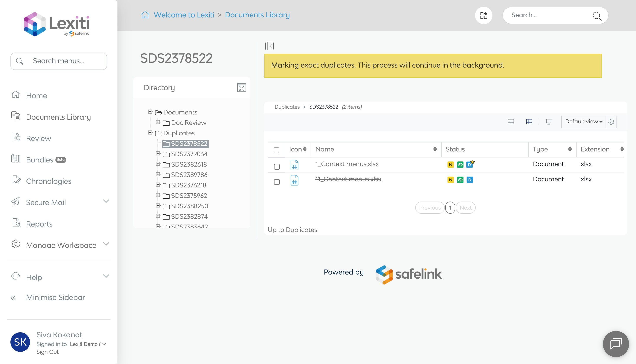Click the Up to Duplicates link
This screenshot has width=636, height=364.
(x=292, y=230)
